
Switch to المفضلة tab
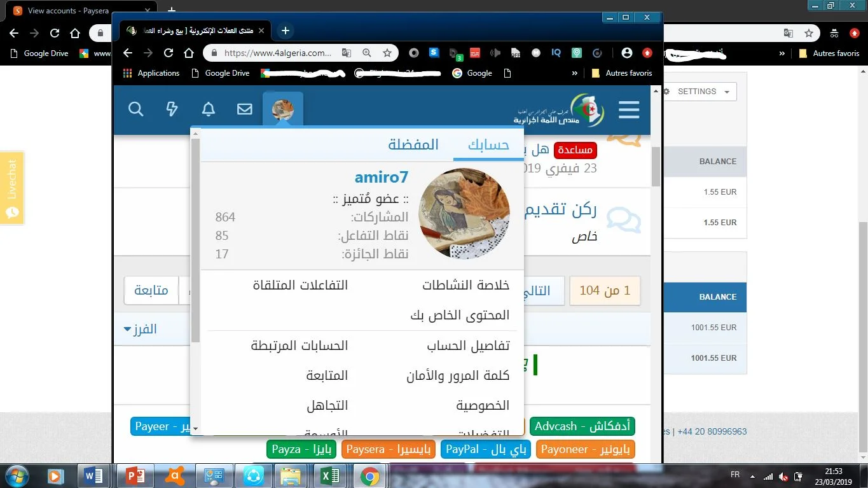413,144
